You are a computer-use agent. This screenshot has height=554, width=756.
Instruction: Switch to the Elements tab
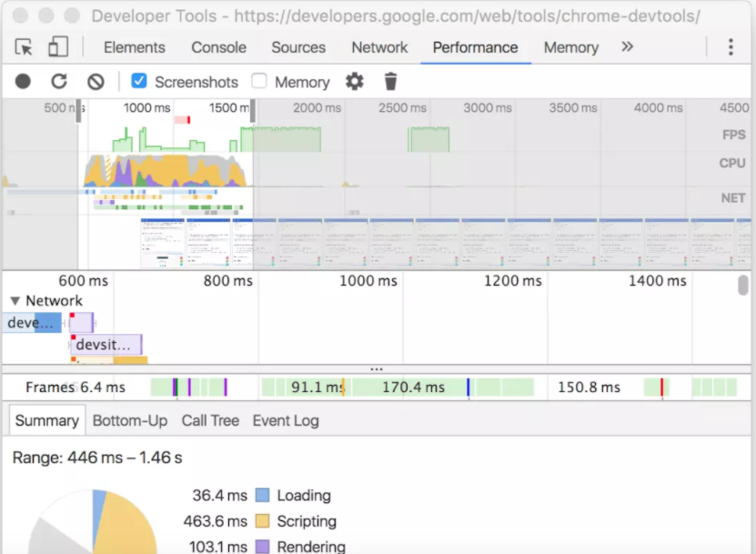pyautogui.click(x=134, y=47)
